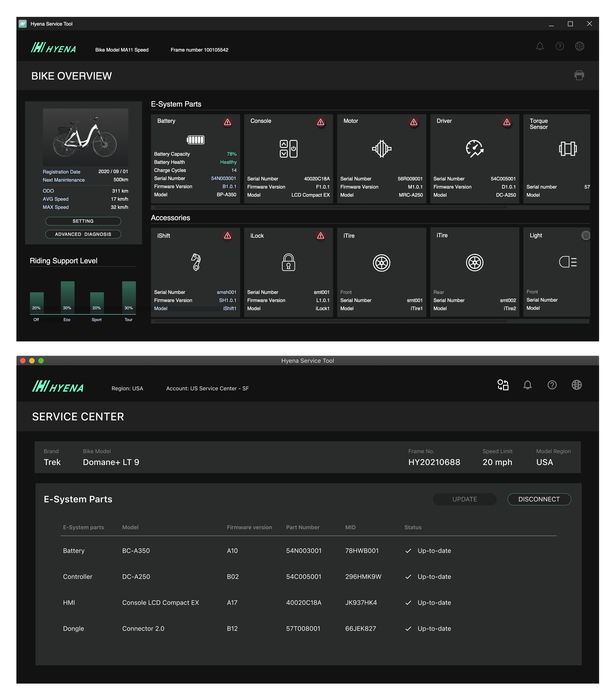Click the UPDATE button
The image size is (615, 700).
(464, 499)
